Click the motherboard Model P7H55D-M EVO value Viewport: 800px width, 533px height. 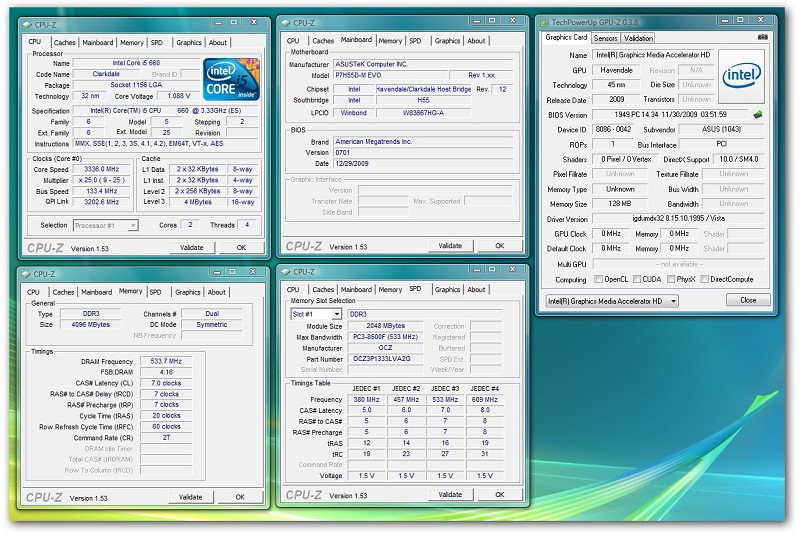[x=390, y=75]
